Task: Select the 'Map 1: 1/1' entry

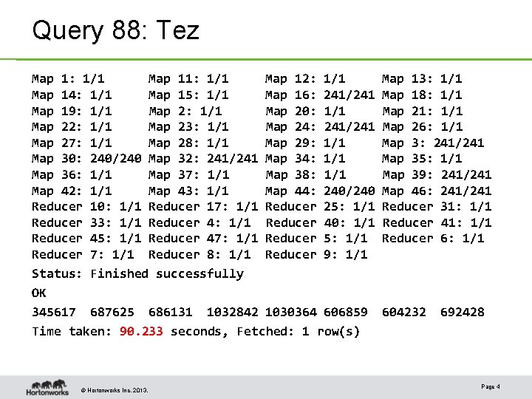Action: 68,79
